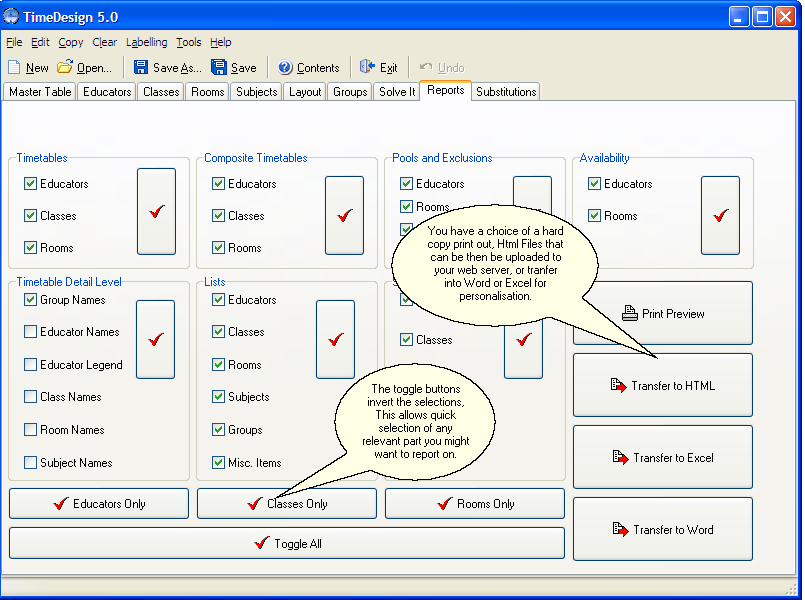The width and height of the screenshot is (805, 600).
Task: Click the Exit toolbar button
Action: tap(378, 67)
